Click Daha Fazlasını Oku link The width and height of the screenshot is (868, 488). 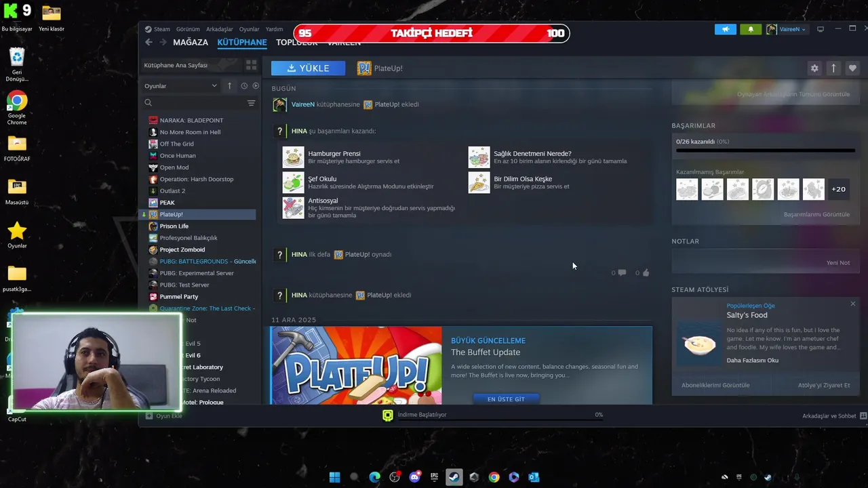coord(752,361)
